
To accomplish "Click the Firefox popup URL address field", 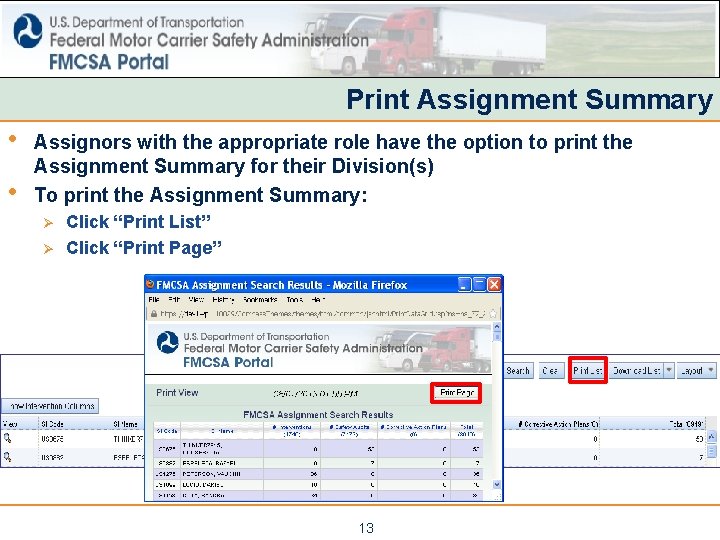I will click(323, 314).
